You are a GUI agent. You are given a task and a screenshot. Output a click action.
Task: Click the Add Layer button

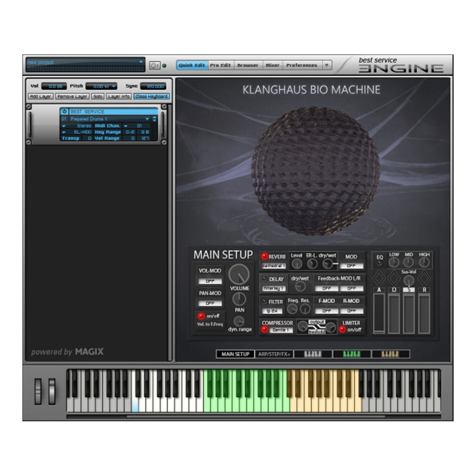40,95
